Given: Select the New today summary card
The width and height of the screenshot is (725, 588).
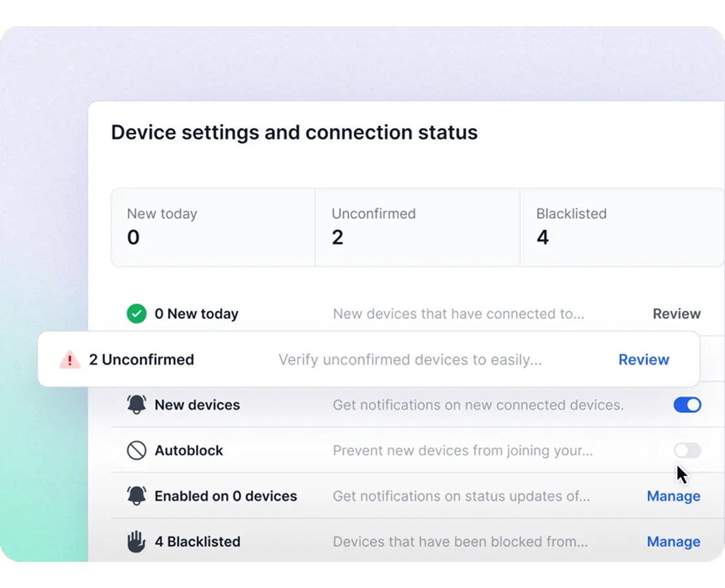Looking at the screenshot, I should [x=213, y=227].
